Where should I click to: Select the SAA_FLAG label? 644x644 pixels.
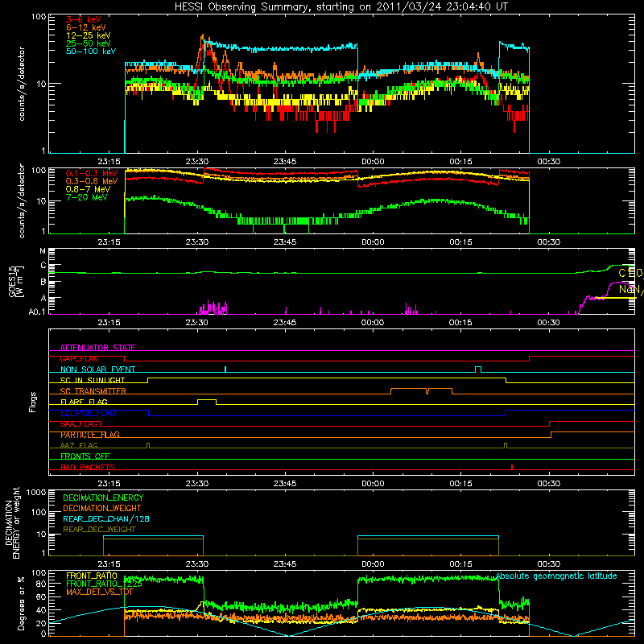(79, 423)
